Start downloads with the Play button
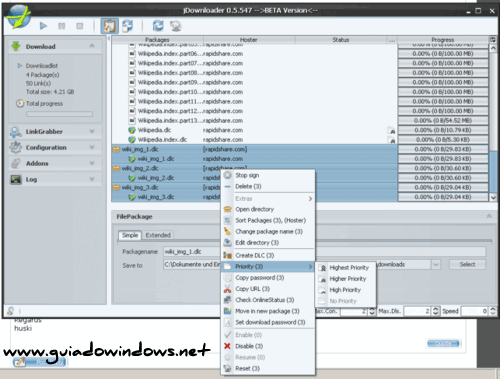The width and height of the screenshot is (500, 379). coord(43,26)
